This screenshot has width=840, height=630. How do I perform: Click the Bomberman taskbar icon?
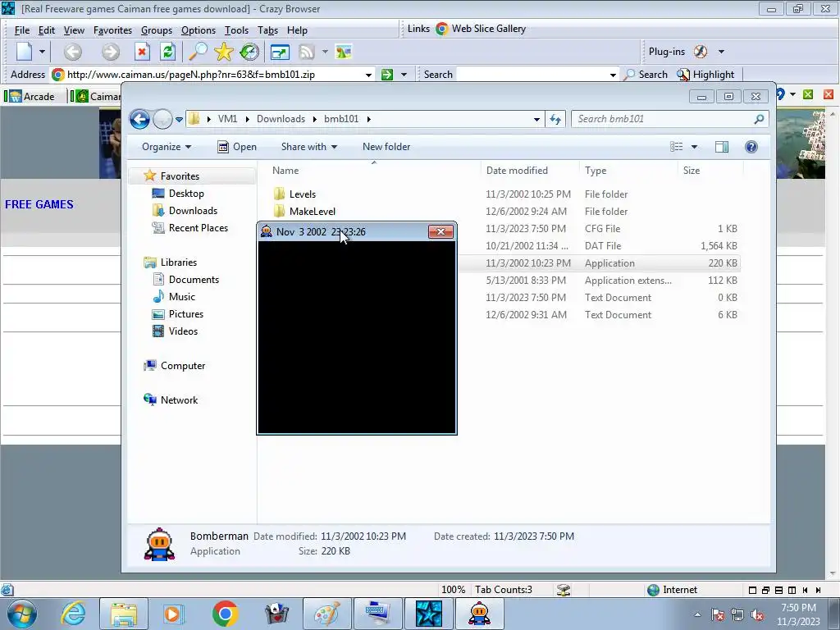479,614
